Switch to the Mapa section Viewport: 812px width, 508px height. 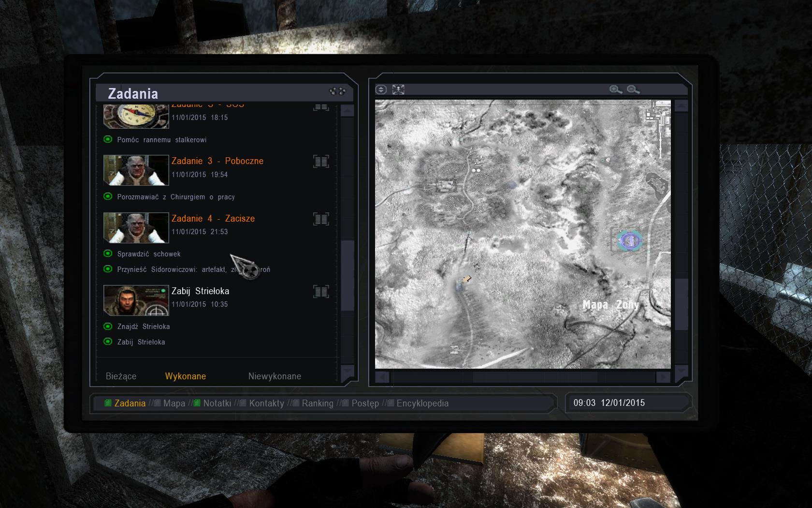click(170, 403)
